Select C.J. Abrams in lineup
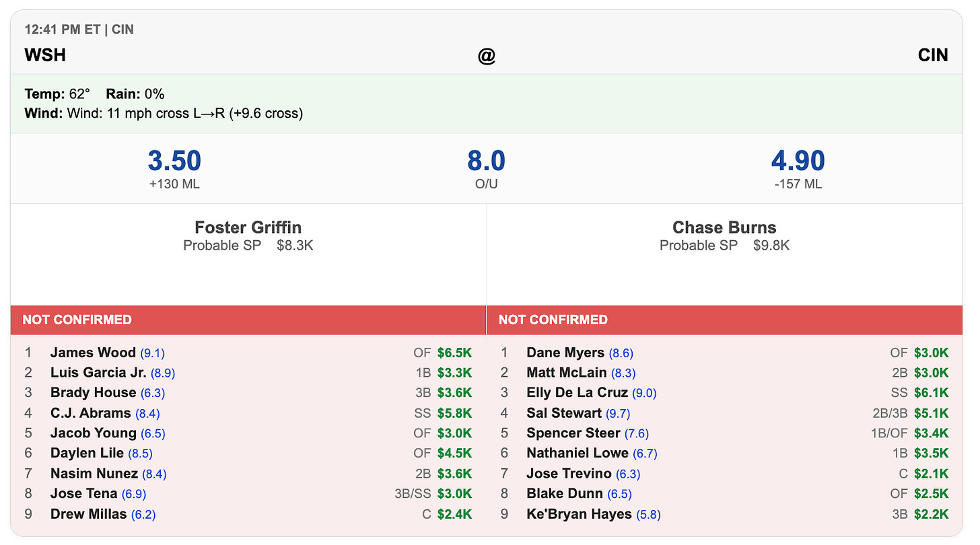Screen dimensions: 980x545 pos(248,413)
